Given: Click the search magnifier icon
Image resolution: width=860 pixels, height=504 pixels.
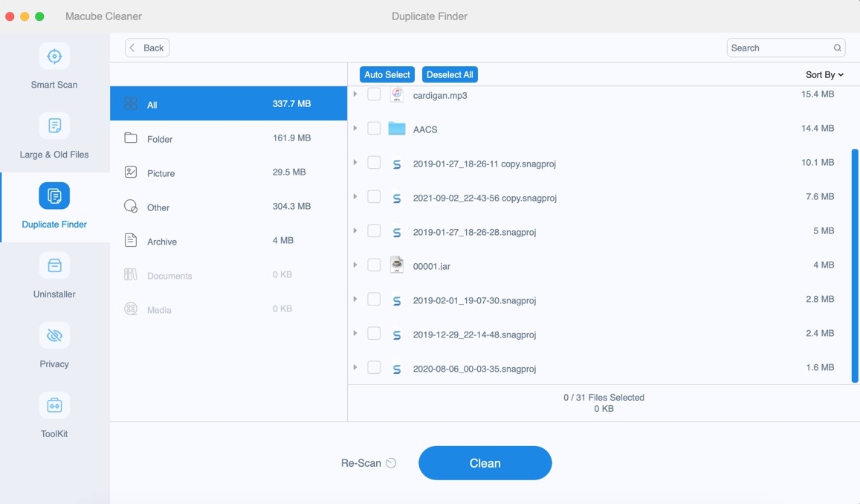Looking at the screenshot, I should tap(837, 48).
